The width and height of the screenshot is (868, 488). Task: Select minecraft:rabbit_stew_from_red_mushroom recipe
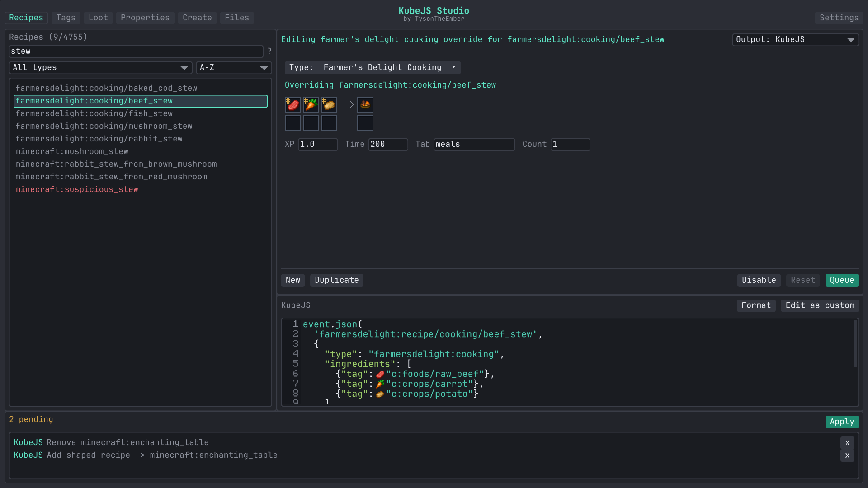click(141, 177)
